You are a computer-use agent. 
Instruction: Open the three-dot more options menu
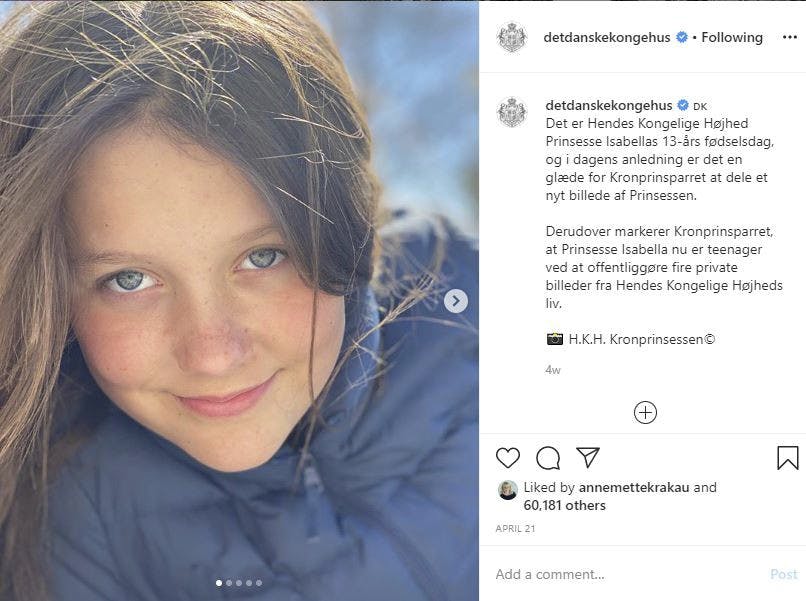pos(790,37)
